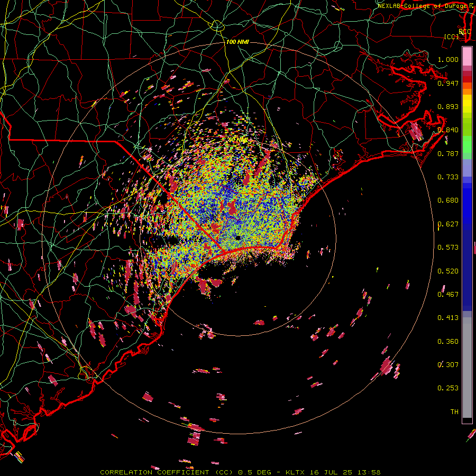476x476 pixels.
Task: Select the 0.733 scale value
Action: click(448, 177)
